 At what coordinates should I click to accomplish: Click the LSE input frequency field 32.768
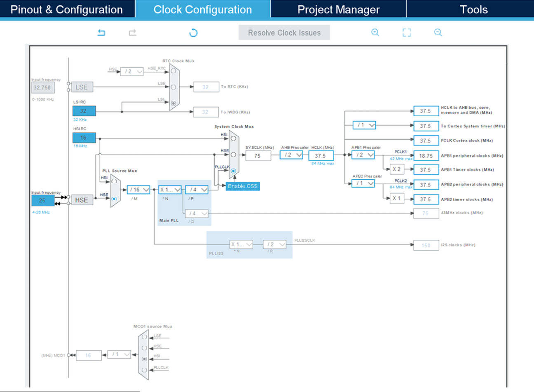[43, 87]
